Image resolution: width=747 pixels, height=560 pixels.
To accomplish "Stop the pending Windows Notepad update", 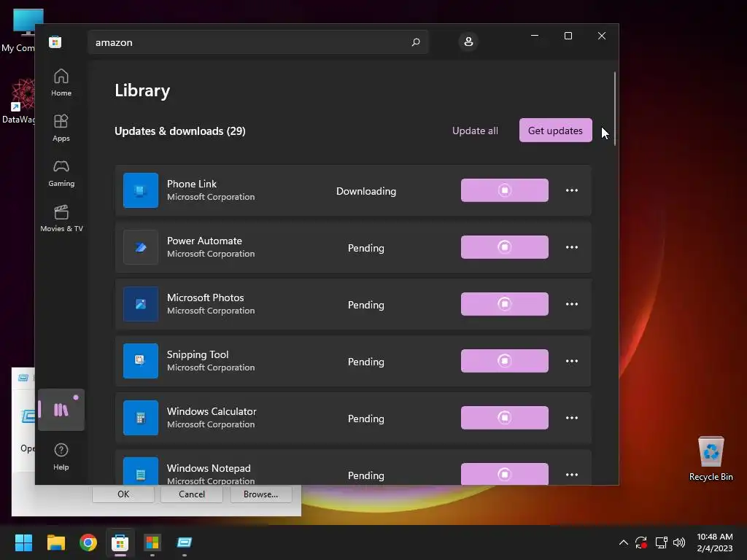I will pos(505,474).
